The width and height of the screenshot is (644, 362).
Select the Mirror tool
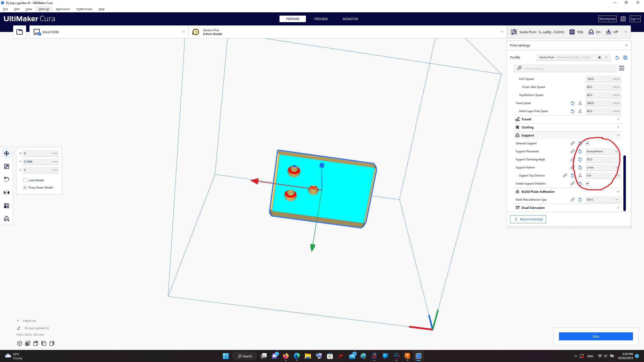[6, 192]
